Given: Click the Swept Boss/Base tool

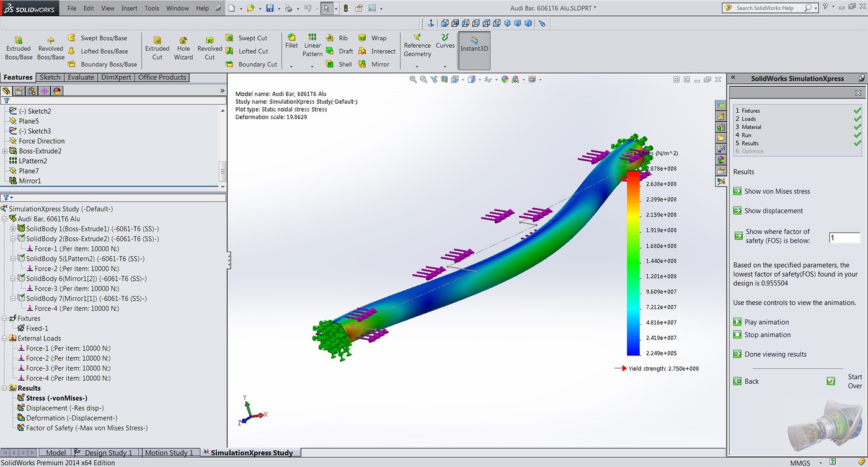Looking at the screenshot, I should (x=99, y=38).
